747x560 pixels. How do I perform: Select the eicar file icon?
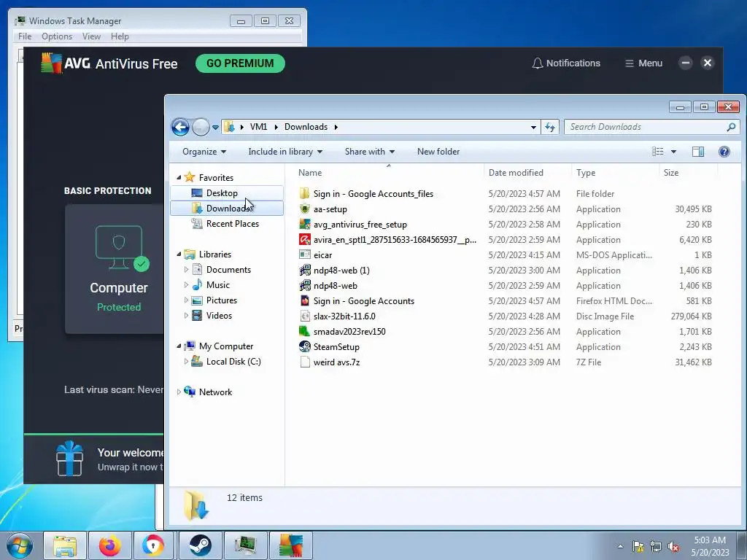305,254
